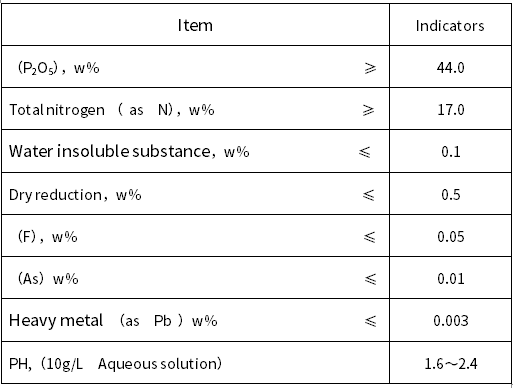The image size is (513, 388).
Task: Click the 0.5 indicator value
Action: [451, 195]
